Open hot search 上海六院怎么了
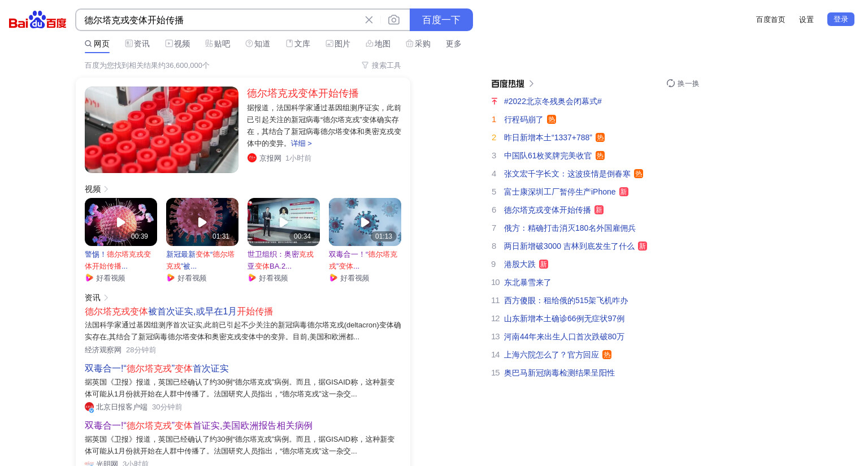Screen dimensions: 868x466 click(x=552, y=355)
